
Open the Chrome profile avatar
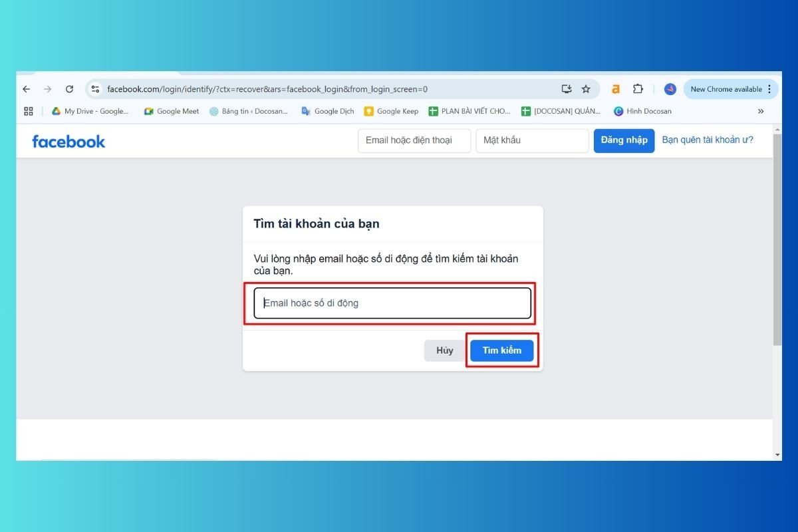coord(670,89)
